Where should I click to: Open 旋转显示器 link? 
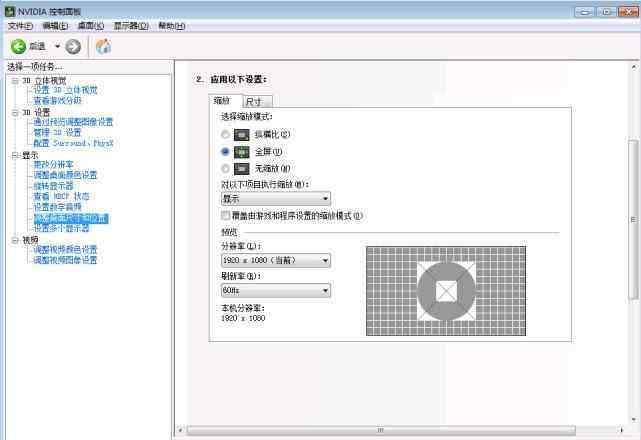point(53,186)
